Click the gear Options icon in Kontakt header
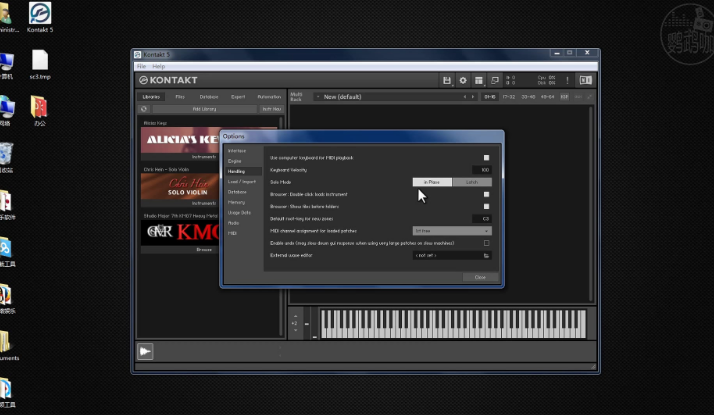Viewport: 714px width, 415px height. [463, 81]
